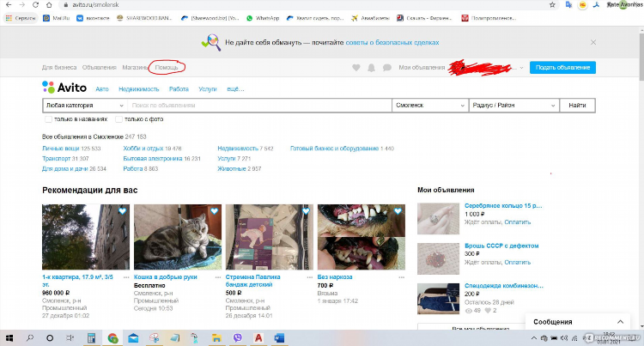Image resolution: width=644 pixels, height=346 pixels.
Task: Favorite the 1-к квартира listing heart
Action: point(123,211)
